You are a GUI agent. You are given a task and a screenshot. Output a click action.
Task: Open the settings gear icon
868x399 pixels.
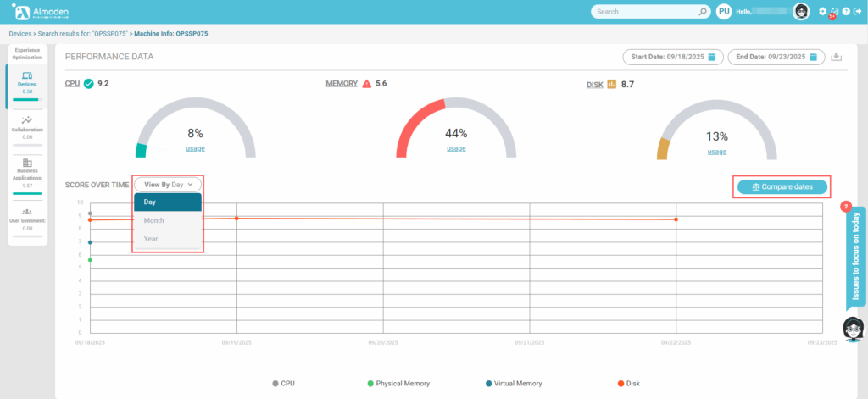(822, 12)
